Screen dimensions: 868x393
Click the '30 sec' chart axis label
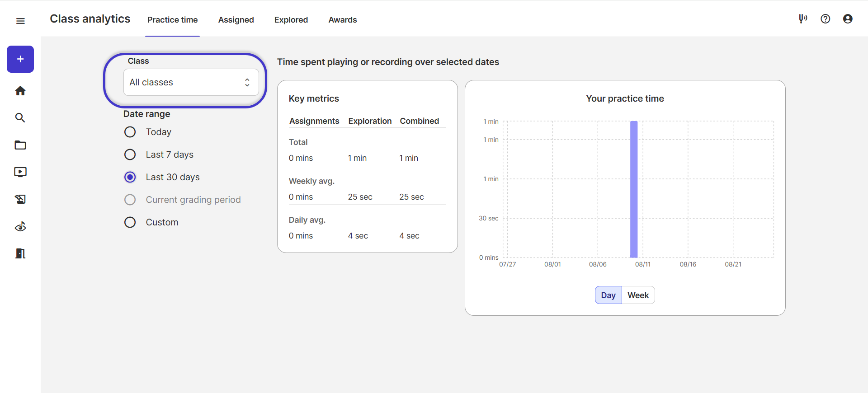click(x=489, y=218)
